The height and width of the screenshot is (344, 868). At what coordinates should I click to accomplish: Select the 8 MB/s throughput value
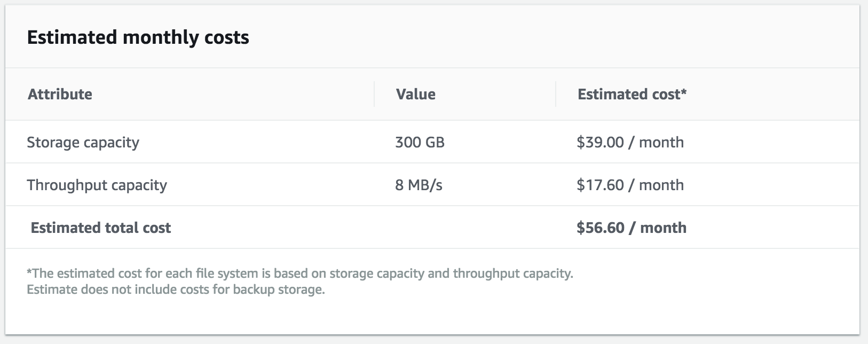(419, 185)
